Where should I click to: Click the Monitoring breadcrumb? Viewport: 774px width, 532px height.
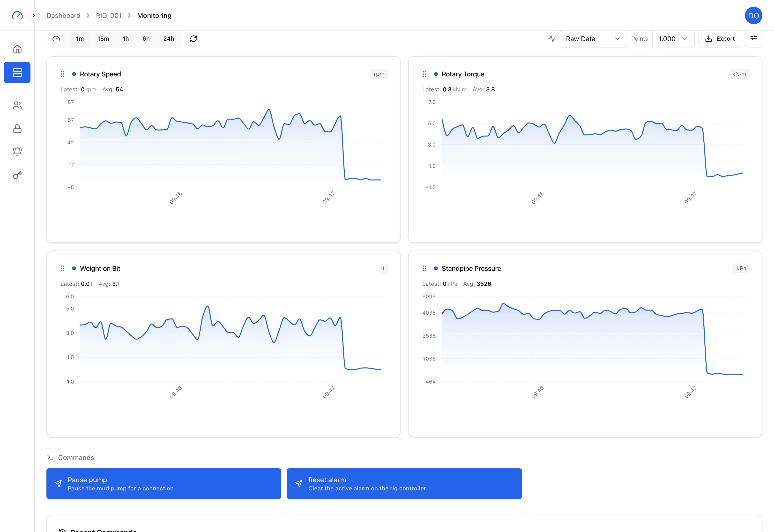(154, 15)
